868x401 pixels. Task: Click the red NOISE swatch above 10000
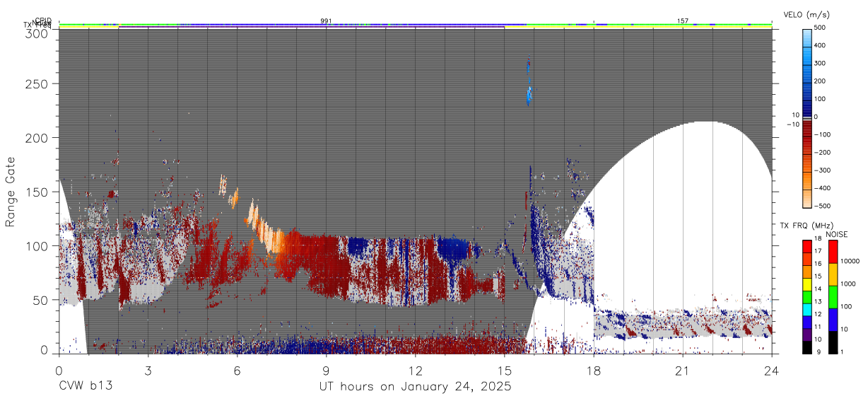832,251
